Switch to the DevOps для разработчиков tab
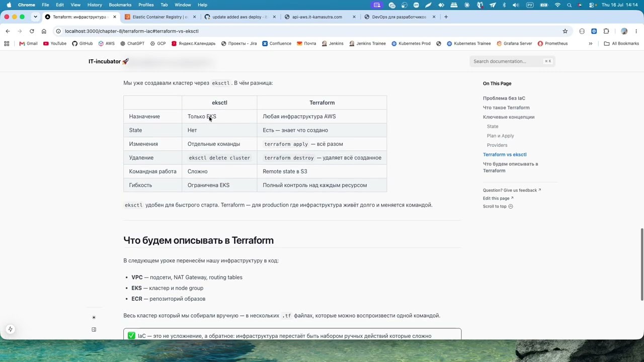 coord(398,17)
